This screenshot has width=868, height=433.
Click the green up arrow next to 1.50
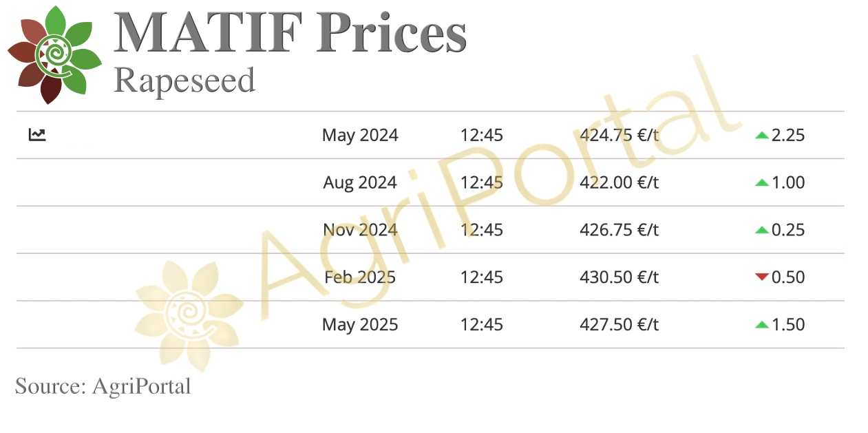tap(761, 325)
